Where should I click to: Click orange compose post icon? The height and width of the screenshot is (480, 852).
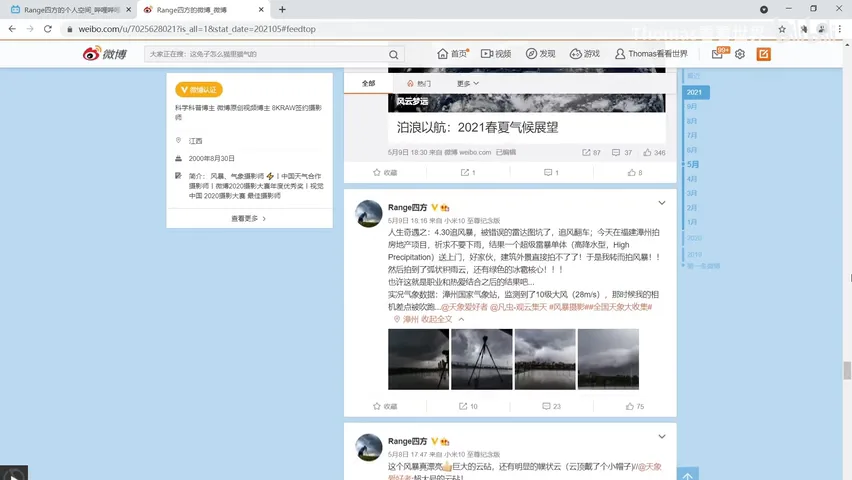763,54
